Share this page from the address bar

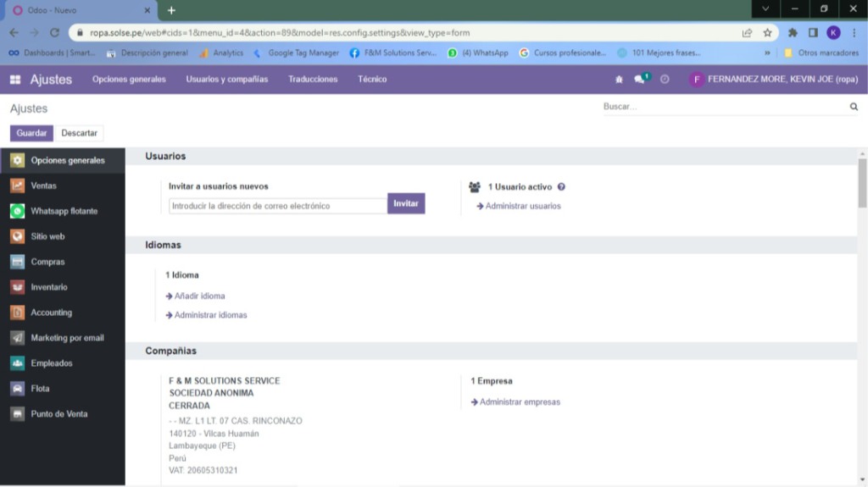[x=747, y=33]
